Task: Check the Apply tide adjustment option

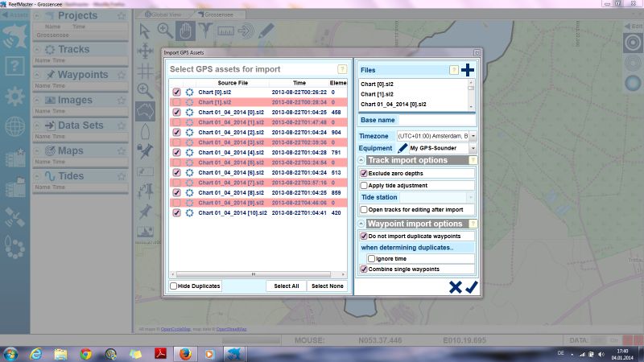Action: pos(364,185)
